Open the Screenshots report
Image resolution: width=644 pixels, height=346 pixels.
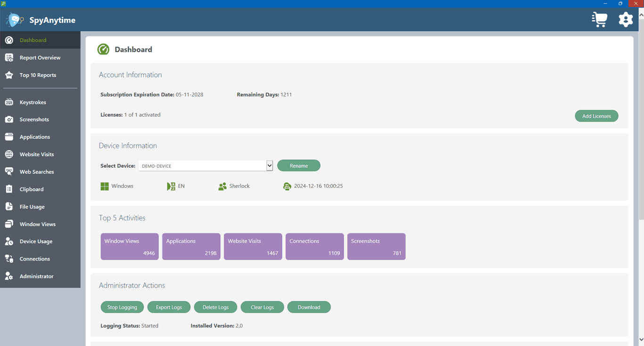coord(40,119)
